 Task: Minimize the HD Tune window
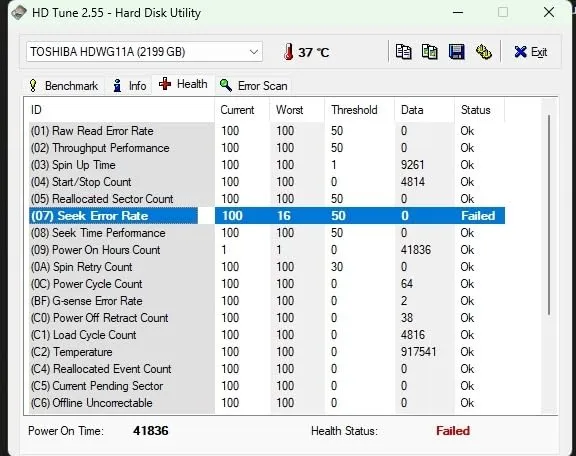(x=458, y=12)
